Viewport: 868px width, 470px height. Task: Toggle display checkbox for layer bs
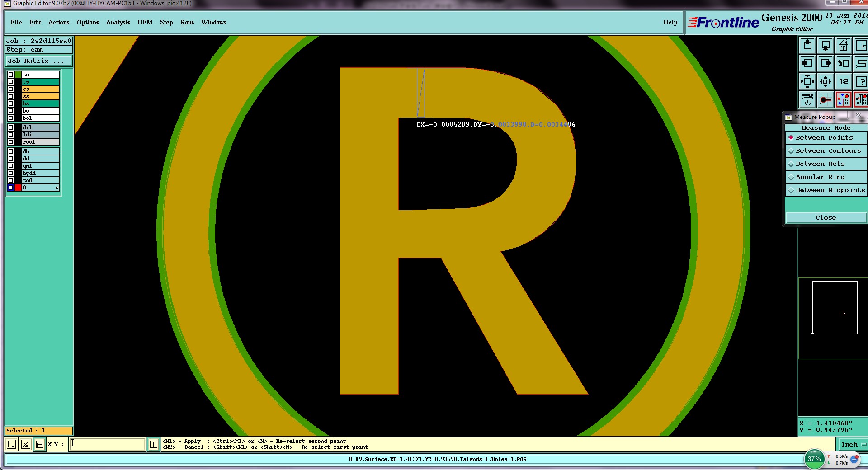(x=11, y=103)
